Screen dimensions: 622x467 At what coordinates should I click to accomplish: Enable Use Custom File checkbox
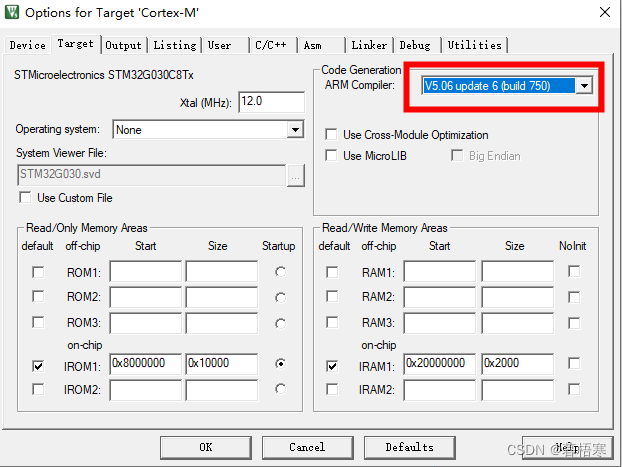pyautogui.click(x=25, y=197)
